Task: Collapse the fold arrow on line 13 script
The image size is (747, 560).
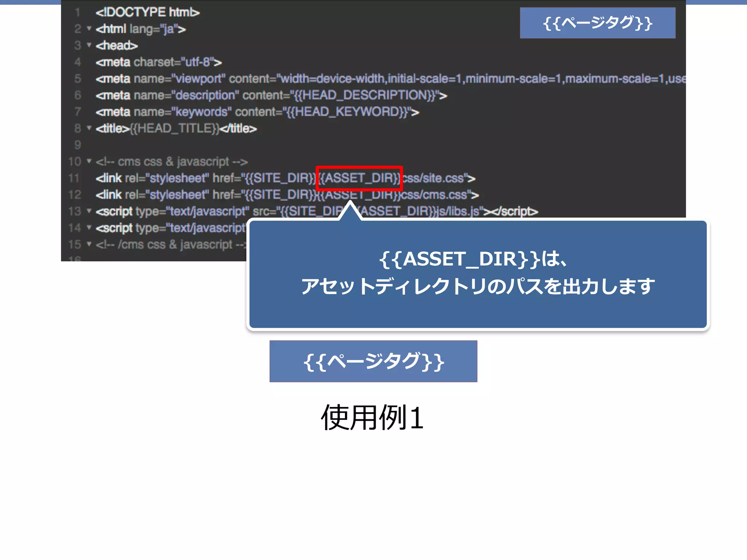Action: 89,210
